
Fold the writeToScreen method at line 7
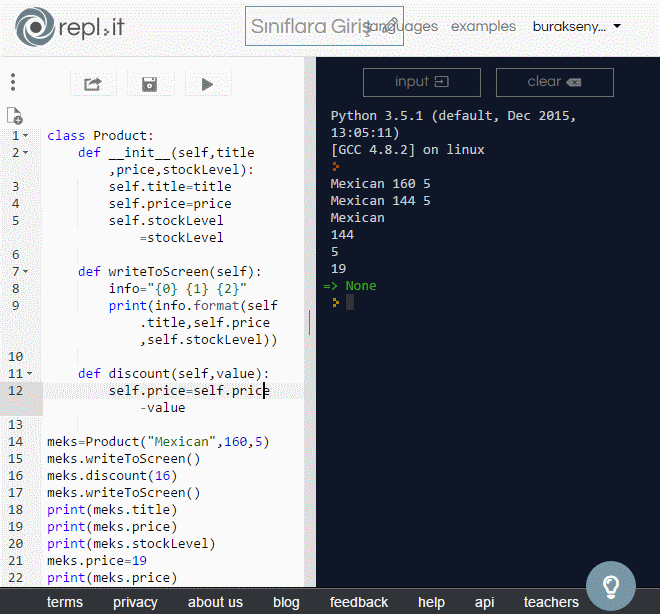(x=26, y=271)
